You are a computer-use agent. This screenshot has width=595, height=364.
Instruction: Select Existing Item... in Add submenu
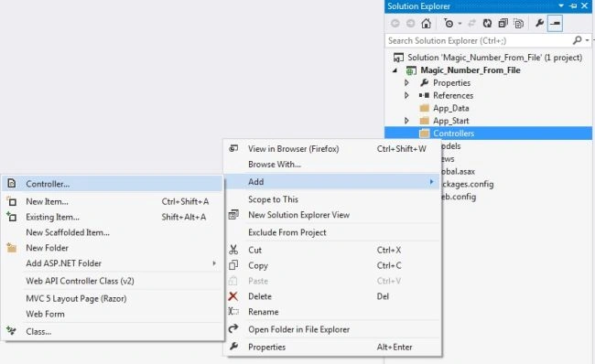point(113,217)
